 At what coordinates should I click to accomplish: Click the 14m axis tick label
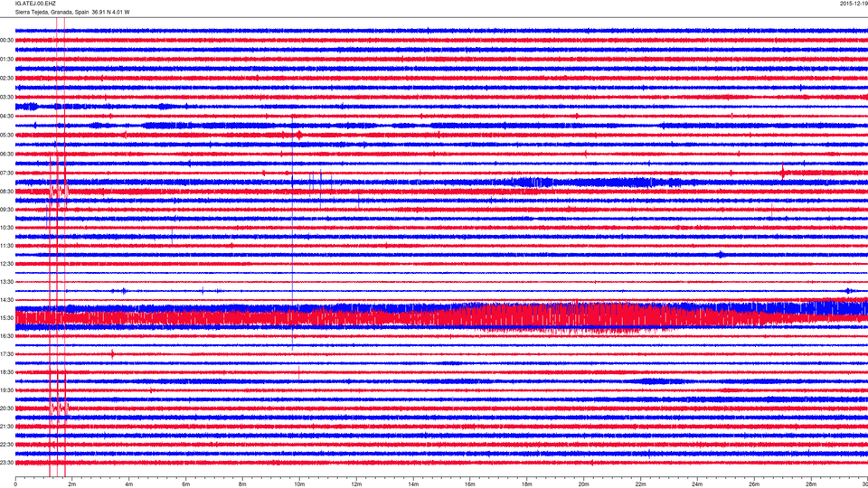click(413, 484)
